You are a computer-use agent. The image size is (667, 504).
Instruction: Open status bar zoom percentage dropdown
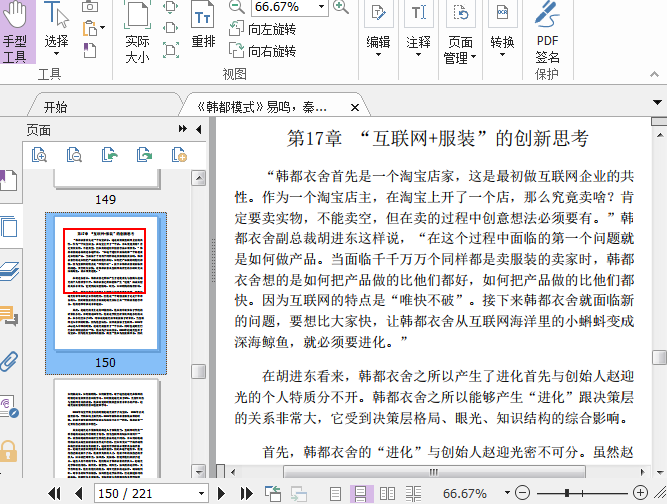coord(507,493)
